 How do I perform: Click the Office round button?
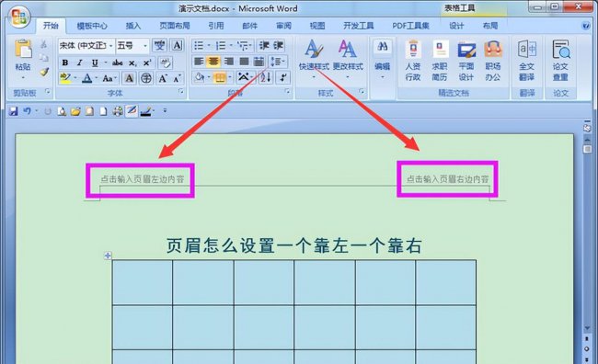point(19,17)
